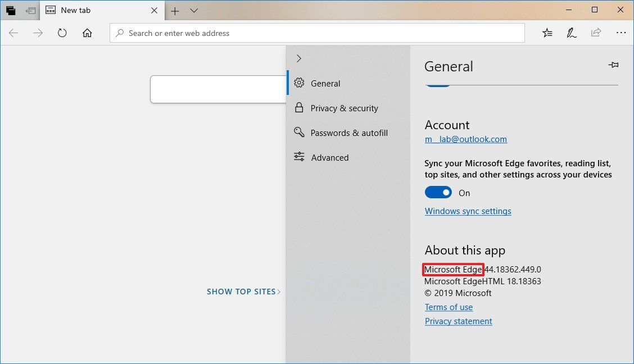
Task: View the Privacy statement
Action: (x=458, y=321)
